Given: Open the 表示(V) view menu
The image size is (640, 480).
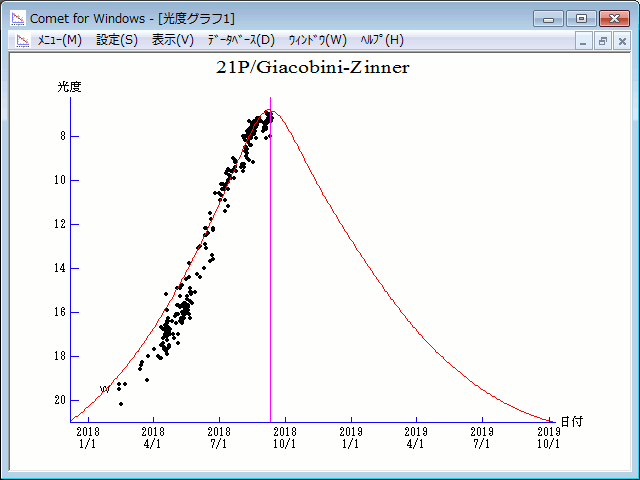Looking at the screenshot, I should pos(173,40).
